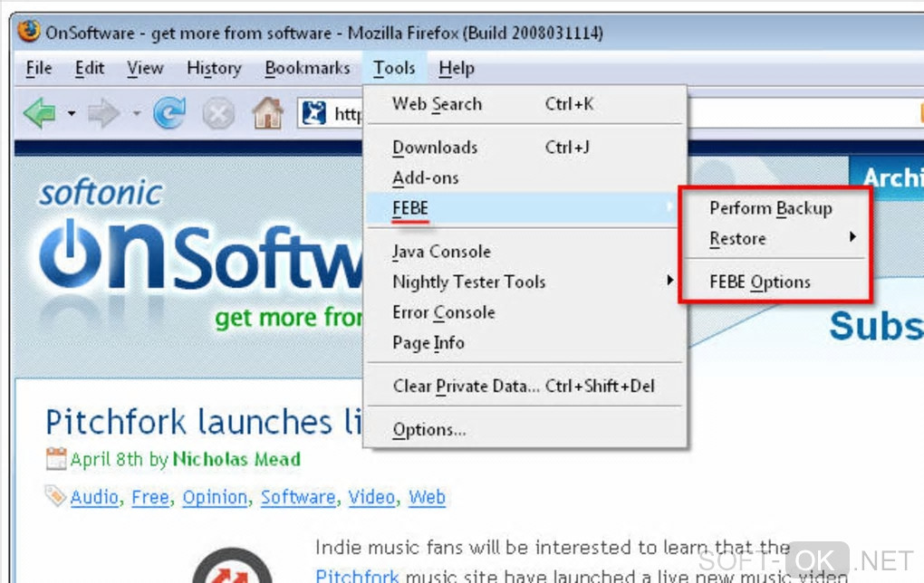Open the View menu
This screenshot has width=924, height=583.
pyautogui.click(x=145, y=68)
